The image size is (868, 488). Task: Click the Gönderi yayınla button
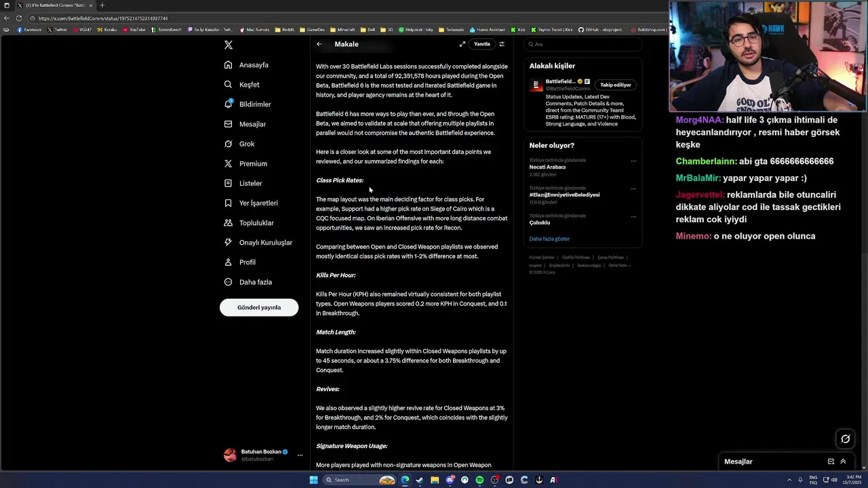coord(259,308)
